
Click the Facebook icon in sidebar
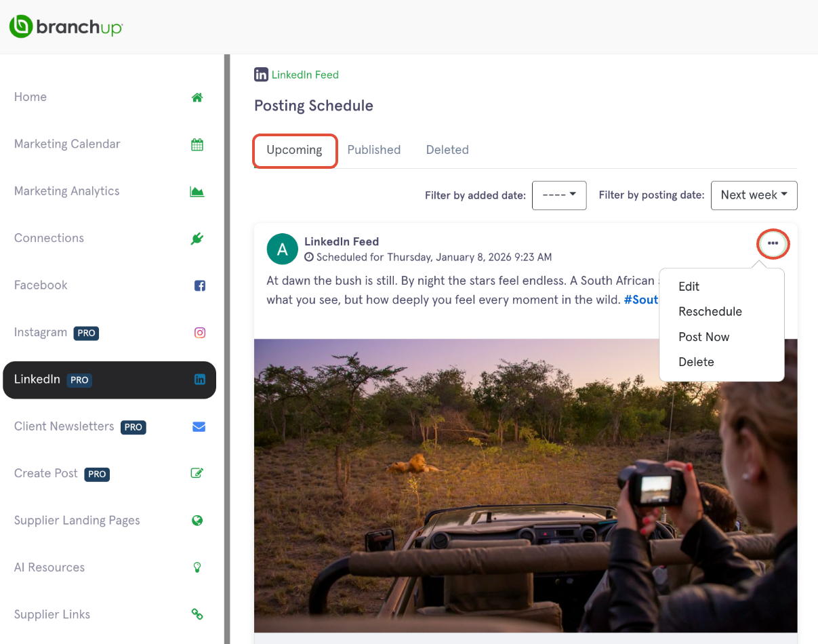[x=200, y=285]
